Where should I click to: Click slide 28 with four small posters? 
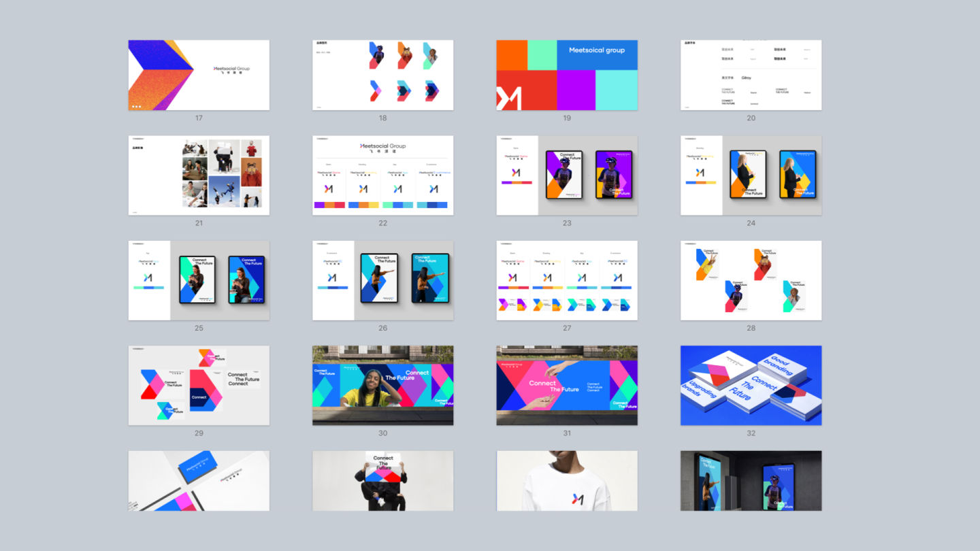pyautogui.click(x=751, y=280)
